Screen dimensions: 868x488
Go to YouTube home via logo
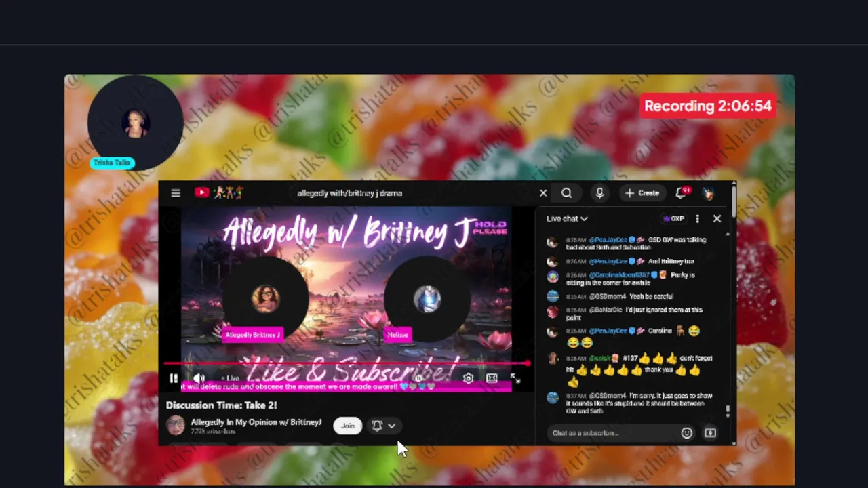coord(218,193)
